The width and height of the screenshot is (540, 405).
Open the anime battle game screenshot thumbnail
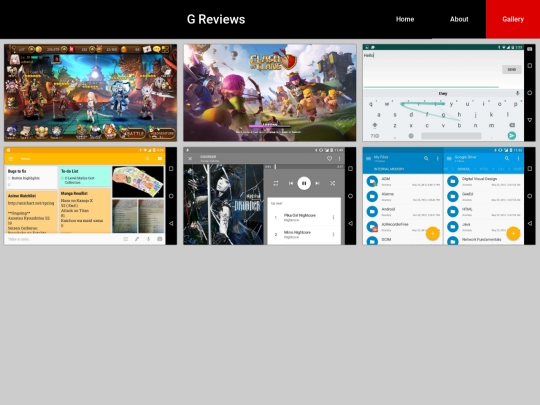pos(91,93)
